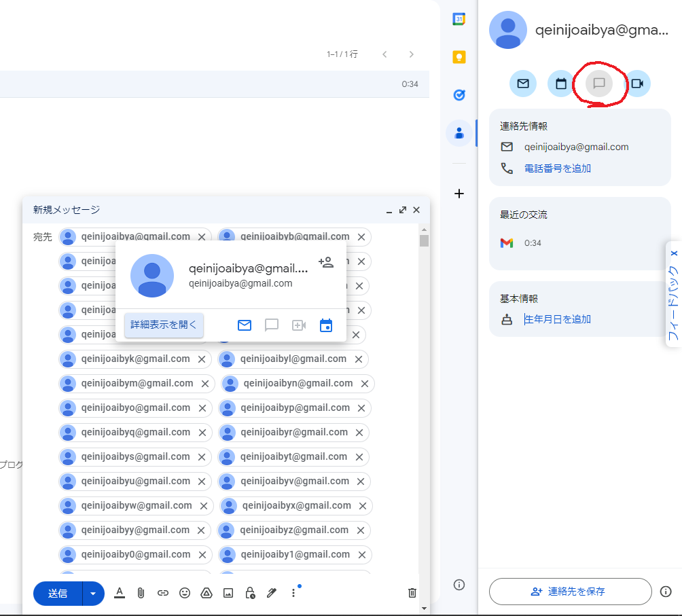Image resolution: width=682 pixels, height=616 pixels.
Task: Click the 連絡先を保存 save contact button
Action: pyautogui.click(x=570, y=592)
